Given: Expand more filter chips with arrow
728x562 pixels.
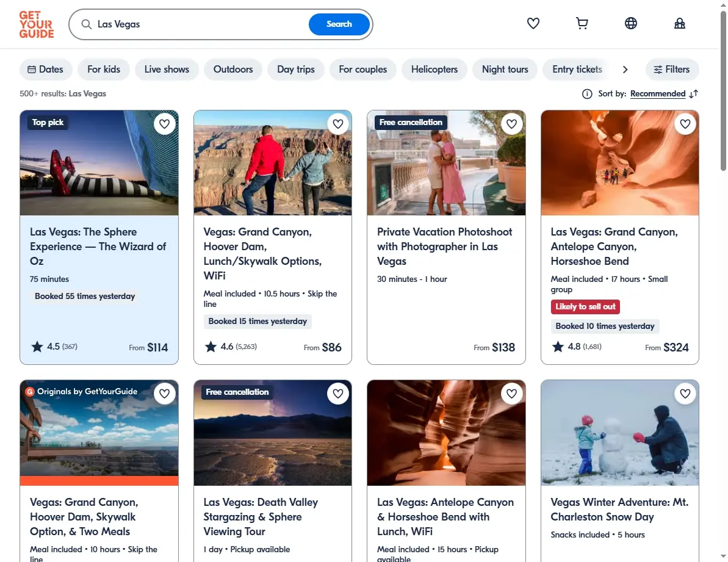Looking at the screenshot, I should (x=625, y=70).
